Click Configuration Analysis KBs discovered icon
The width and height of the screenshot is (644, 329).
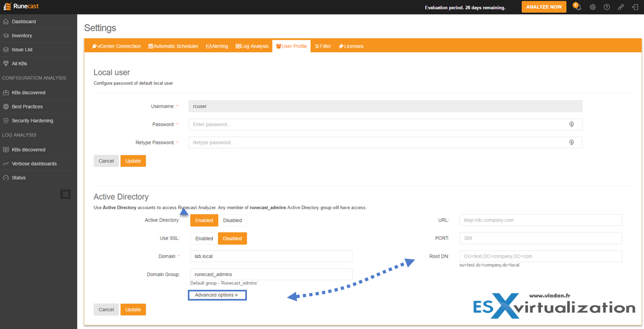(x=6, y=92)
